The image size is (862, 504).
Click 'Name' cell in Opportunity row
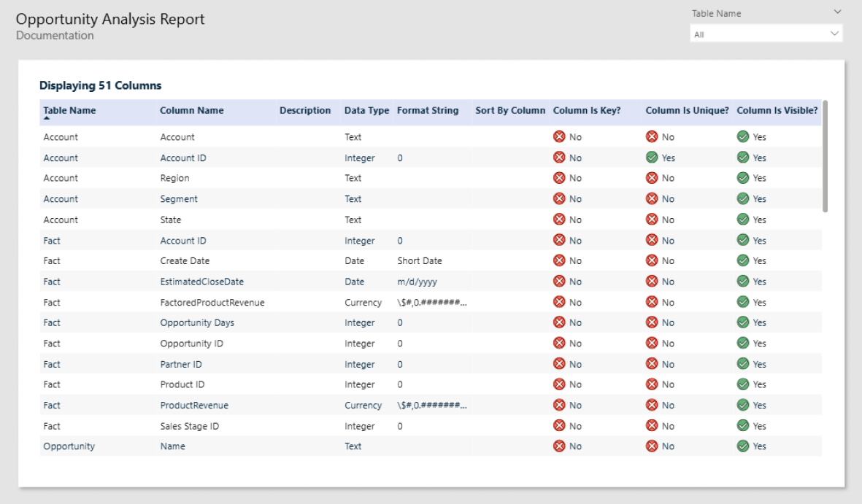(173, 446)
